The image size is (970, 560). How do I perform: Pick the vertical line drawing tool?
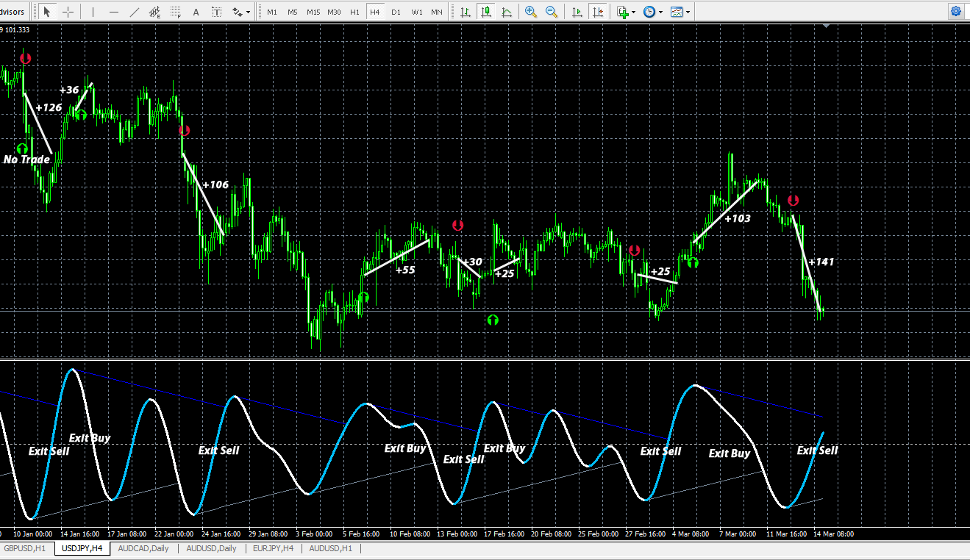tap(93, 12)
